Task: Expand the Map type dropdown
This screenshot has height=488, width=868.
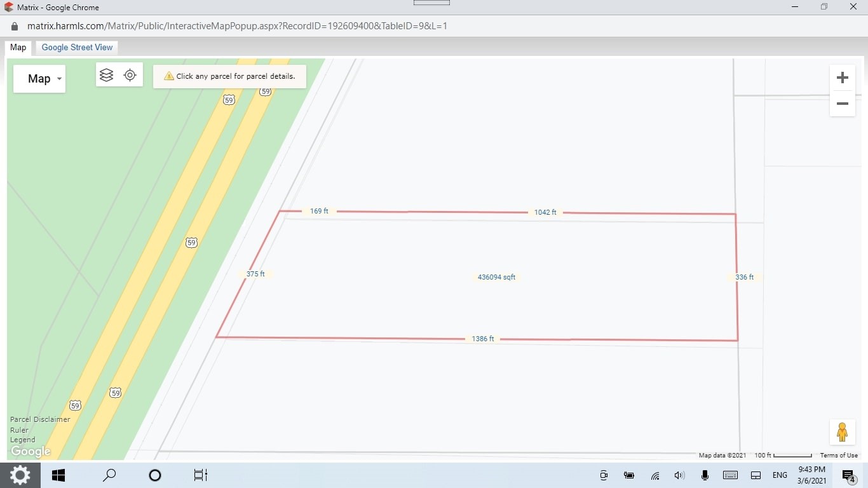Action: click(x=39, y=79)
